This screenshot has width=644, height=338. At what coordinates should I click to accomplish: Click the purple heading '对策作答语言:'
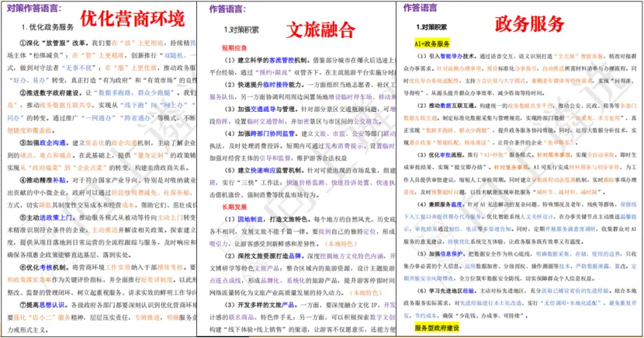coord(34,8)
